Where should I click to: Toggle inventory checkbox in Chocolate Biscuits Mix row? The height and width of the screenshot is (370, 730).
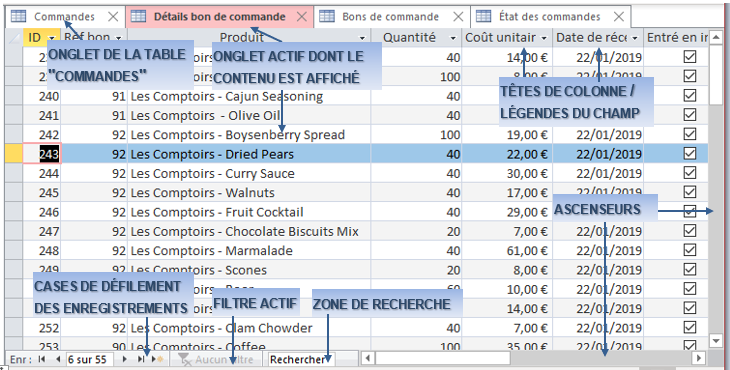(x=689, y=231)
